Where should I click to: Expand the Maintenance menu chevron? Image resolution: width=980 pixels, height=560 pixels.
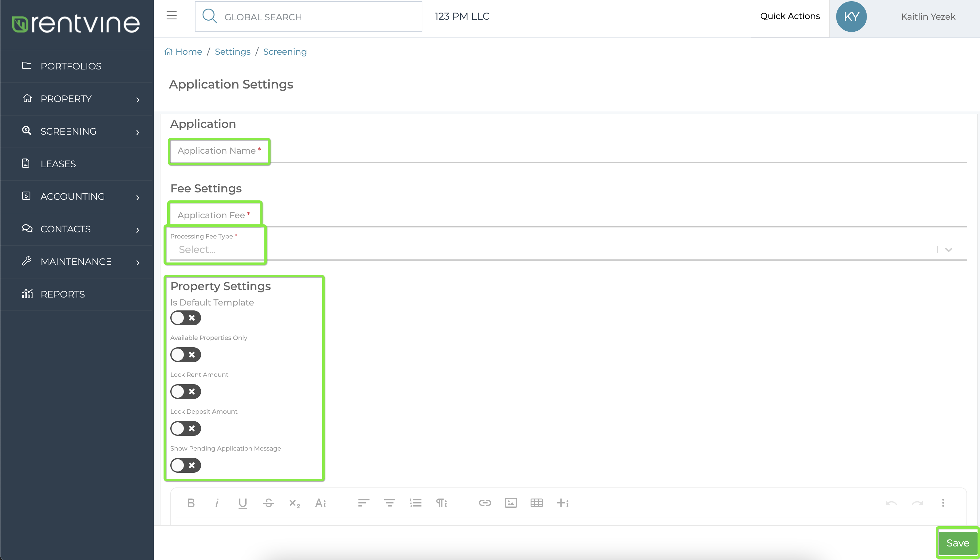[x=138, y=263]
